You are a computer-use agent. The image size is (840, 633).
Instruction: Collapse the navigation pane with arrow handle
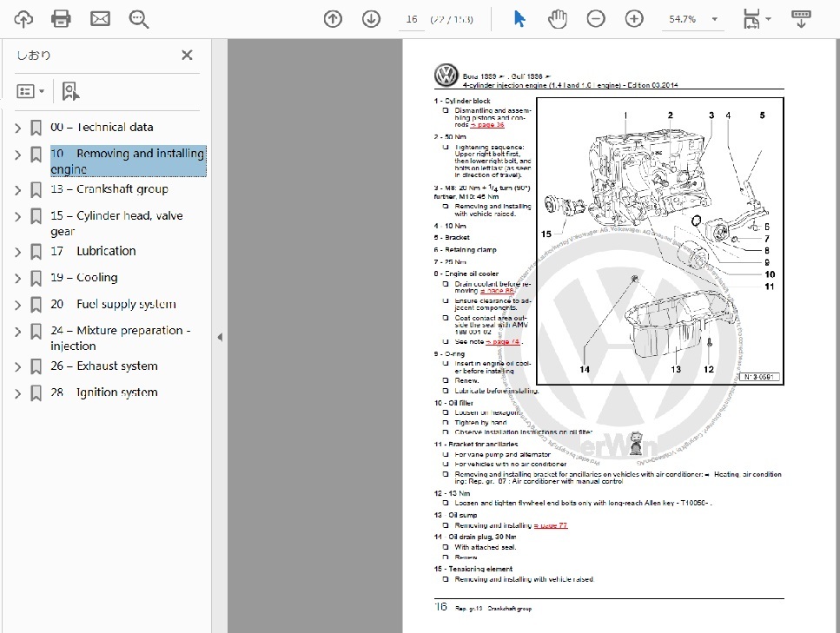click(x=220, y=337)
